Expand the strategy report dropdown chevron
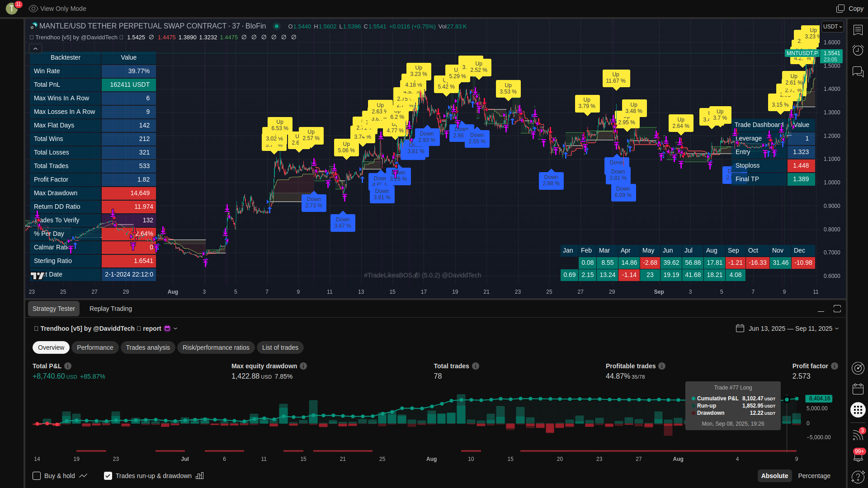This screenshot has height=488, width=868. click(x=175, y=328)
